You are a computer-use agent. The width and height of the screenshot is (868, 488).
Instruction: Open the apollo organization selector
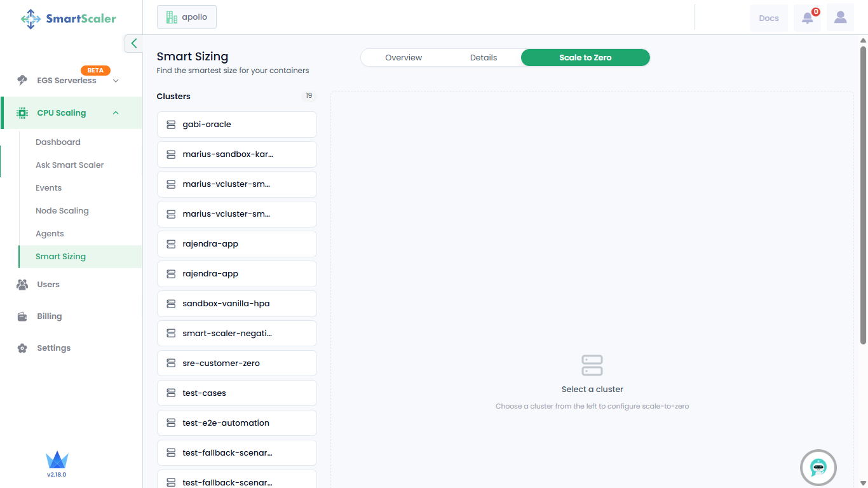(187, 17)
